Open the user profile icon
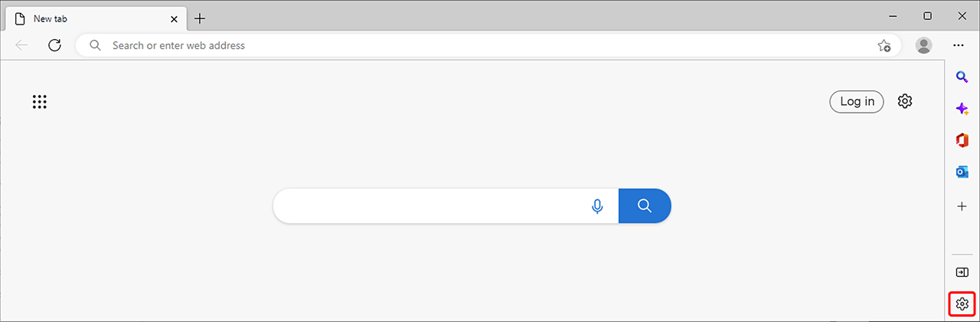This screenshot has height=322, width=980. pyautogui.click(x=924, y=46)
